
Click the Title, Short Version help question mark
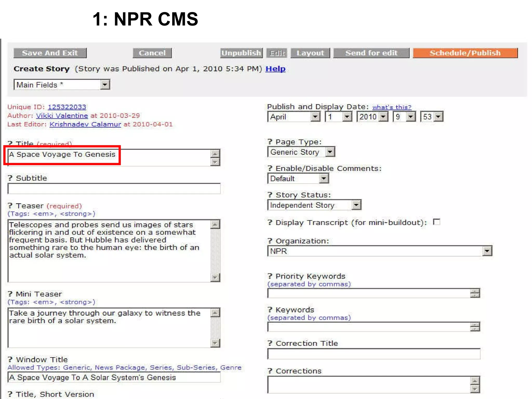point(10,394)
